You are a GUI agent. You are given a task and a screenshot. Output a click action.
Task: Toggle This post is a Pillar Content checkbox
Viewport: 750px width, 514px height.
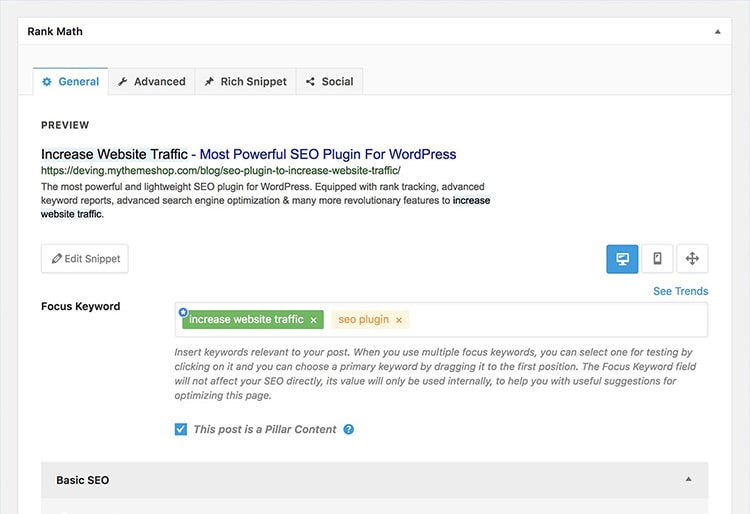[x=181, y=429]
